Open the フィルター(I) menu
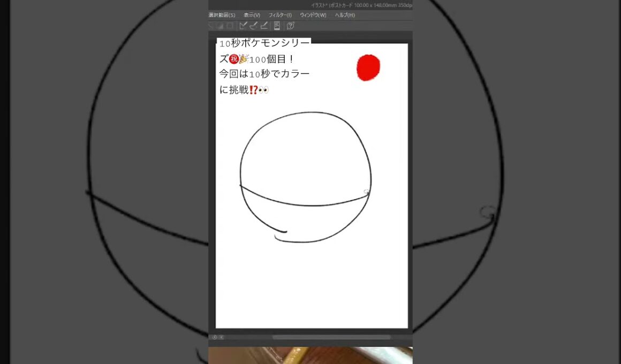 [x=280, y=15]
